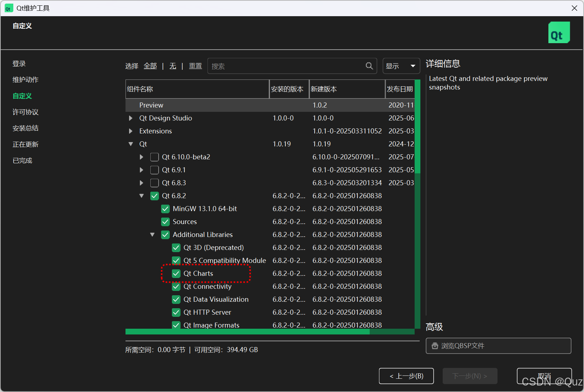Collapse the Qt 6.8.2 node
Image resolution: width=584 pixels, height=392 pixels.
[x=141, y=196]
